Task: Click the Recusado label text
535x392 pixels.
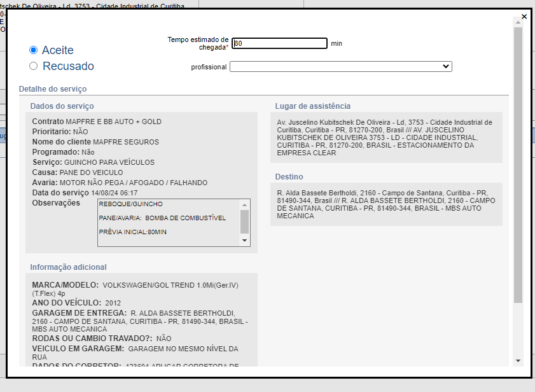Action: pos(68,66)
